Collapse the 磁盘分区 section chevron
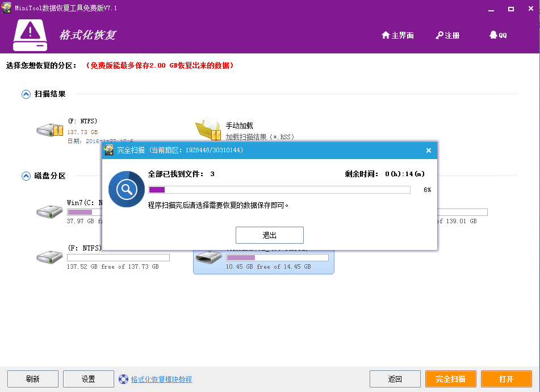The height and width of the screenshot is (392, 540). pyautogui.click(x=26, y=176)
